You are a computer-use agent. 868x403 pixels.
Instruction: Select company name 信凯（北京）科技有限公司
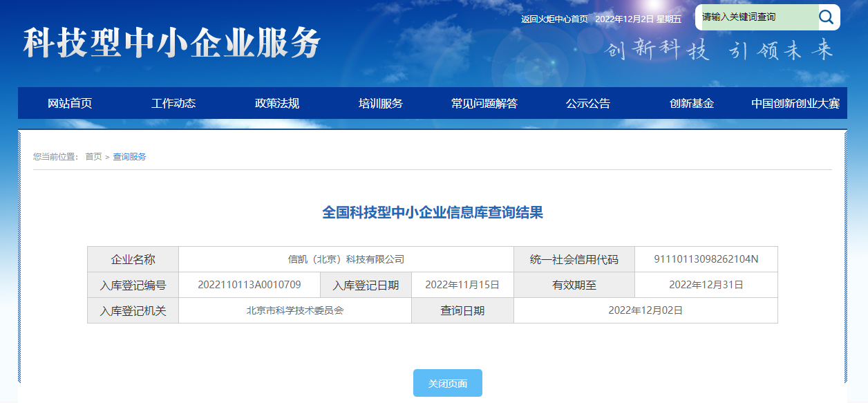coord(346,259)
